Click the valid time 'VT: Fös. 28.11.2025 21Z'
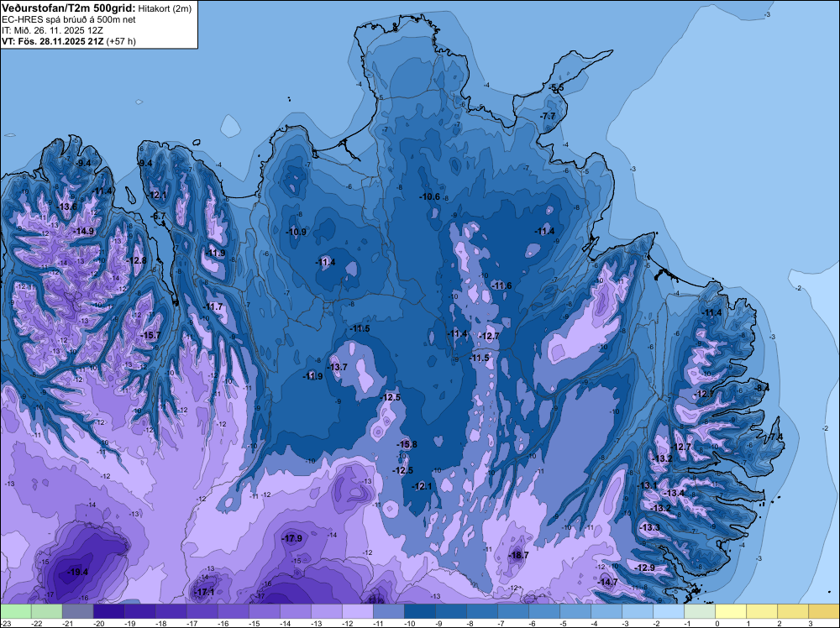The width and height of the screenshot is (840, 628). (x=53, y=41)
